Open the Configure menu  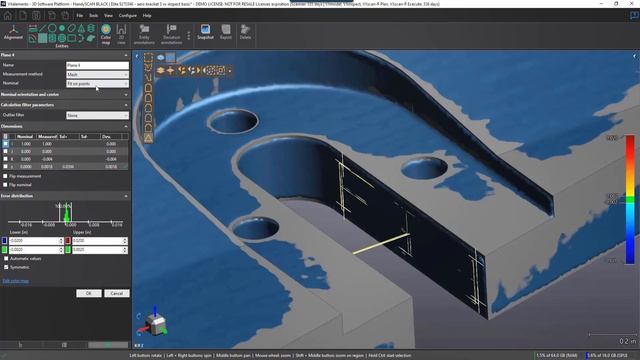coord(128,16)
